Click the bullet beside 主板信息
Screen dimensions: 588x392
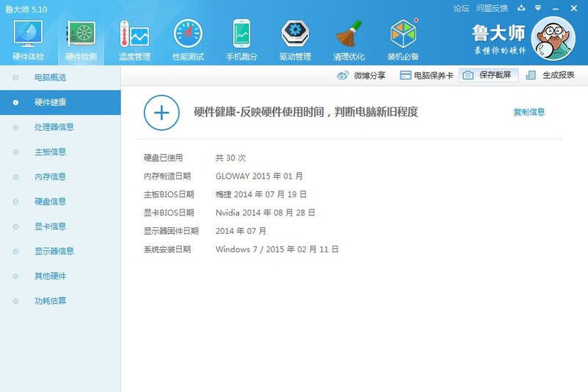(x=15, y=152)
